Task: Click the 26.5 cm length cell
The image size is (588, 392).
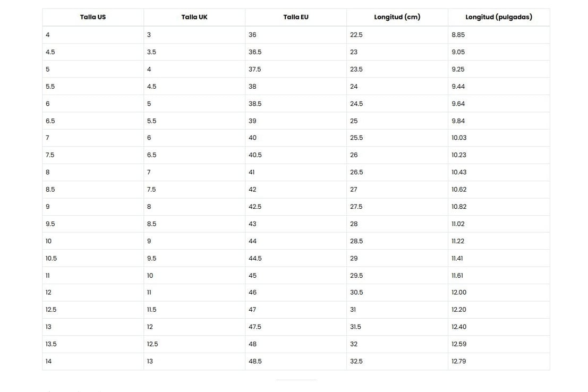Action: point(397,173)
